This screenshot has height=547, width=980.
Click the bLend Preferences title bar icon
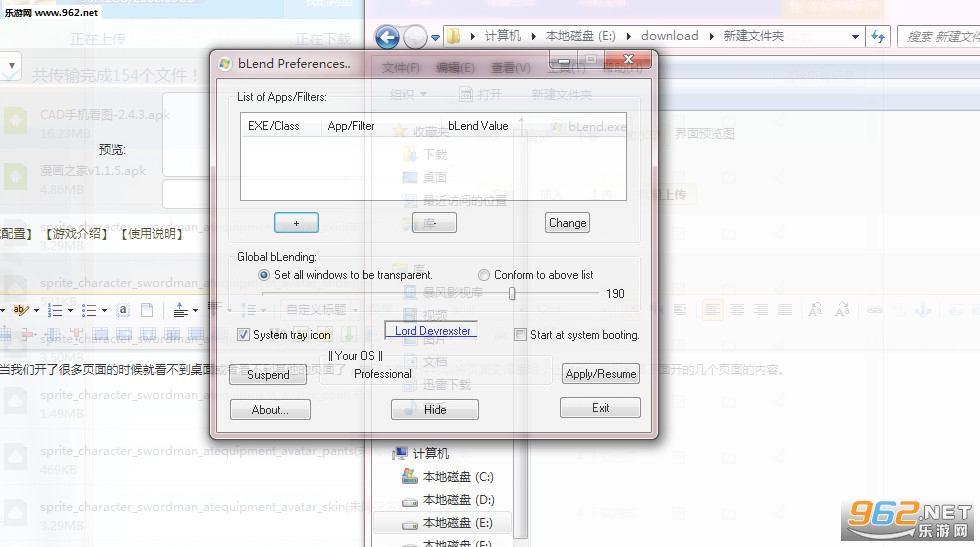tap(225, 64)
